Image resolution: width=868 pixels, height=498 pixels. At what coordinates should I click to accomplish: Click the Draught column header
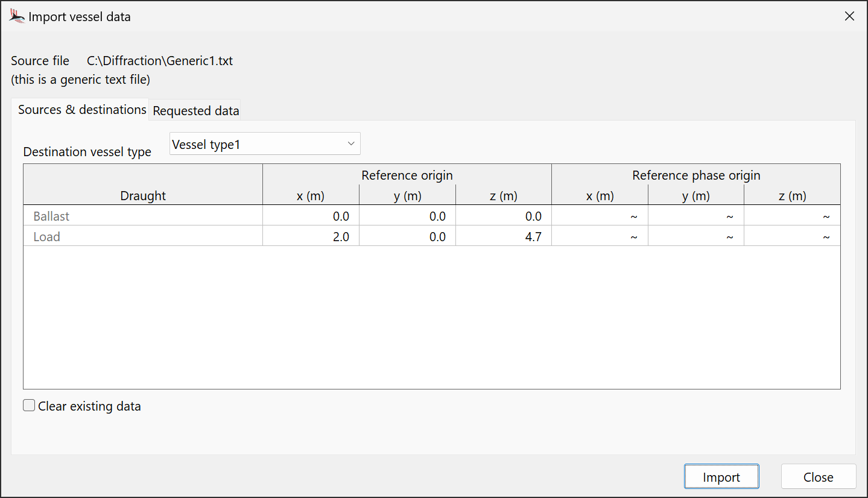[x=143, y=195]
